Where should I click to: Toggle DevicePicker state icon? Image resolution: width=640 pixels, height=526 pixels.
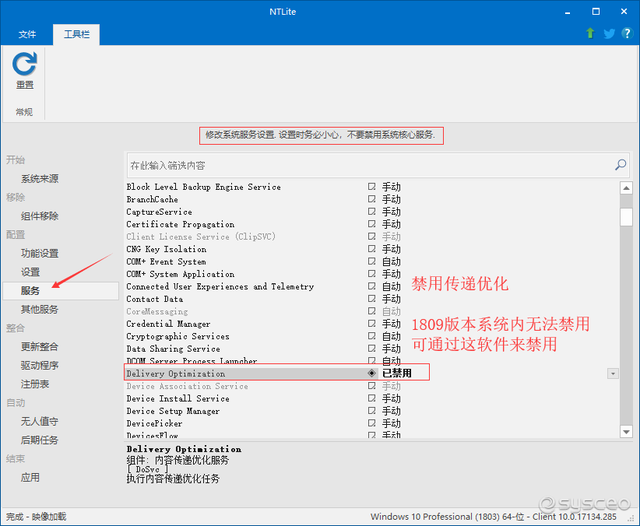371,423
